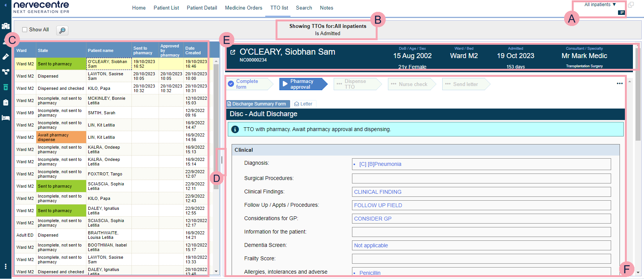The height and width of the screenshot is (279, 644).
Task: Select LAWTON, Saoirse Sam dispensed row
Action: coord(107,76)
